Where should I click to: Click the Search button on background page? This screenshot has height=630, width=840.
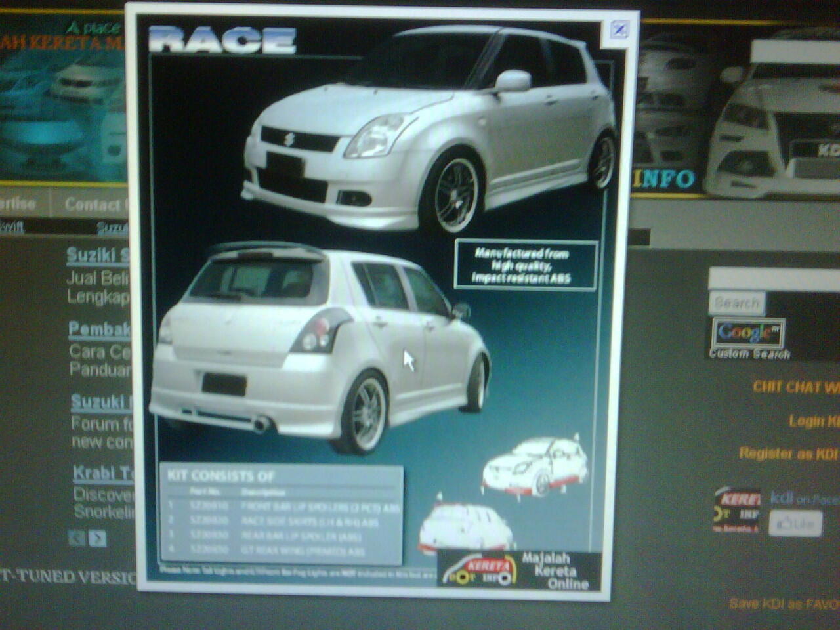click(x=737, y=303)
